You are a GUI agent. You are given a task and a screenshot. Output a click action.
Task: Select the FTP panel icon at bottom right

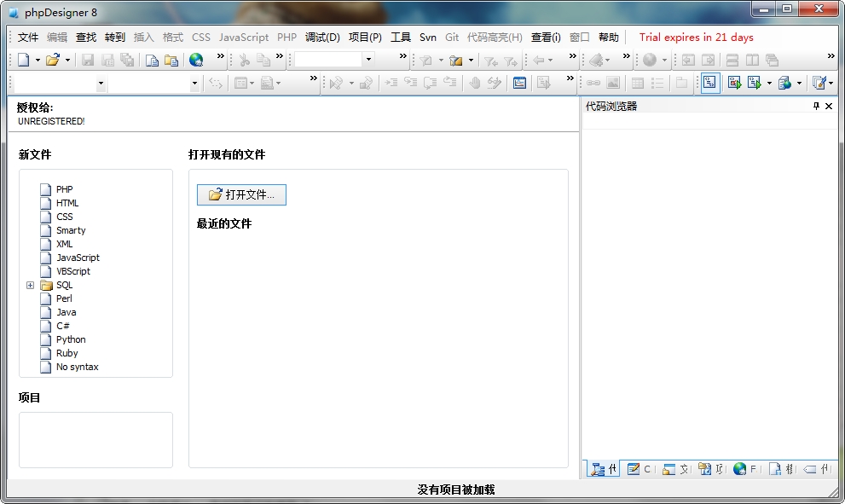tap(740, 469)
